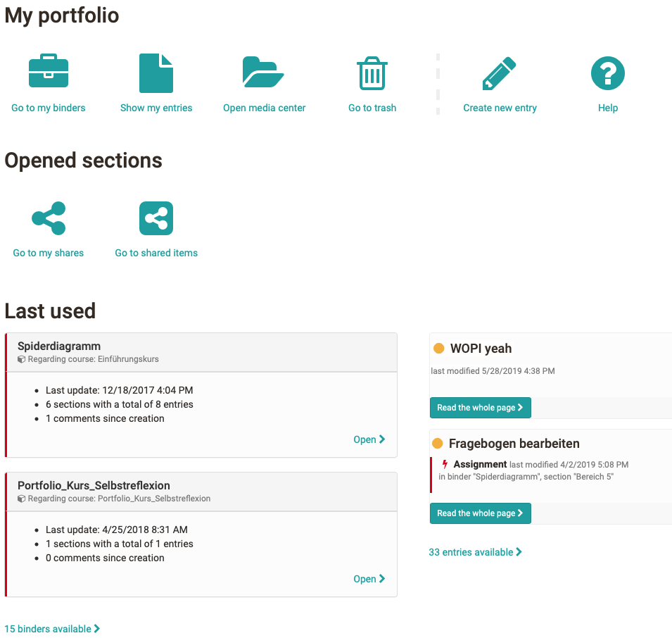This screenshot has height=638, width=672.
Task: Click the Show my entries page icon
Action: [x=156, y=72]
